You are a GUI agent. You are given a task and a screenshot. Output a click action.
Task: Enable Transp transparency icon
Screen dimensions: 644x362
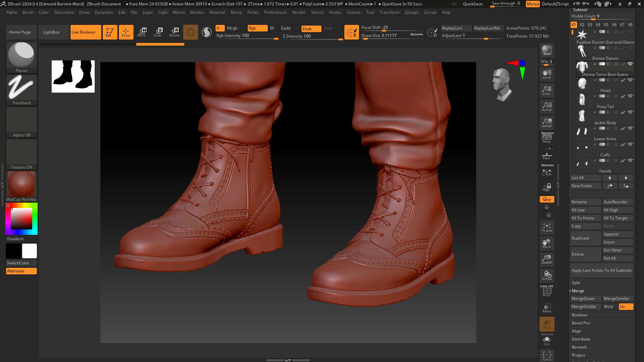coord(547,308)
